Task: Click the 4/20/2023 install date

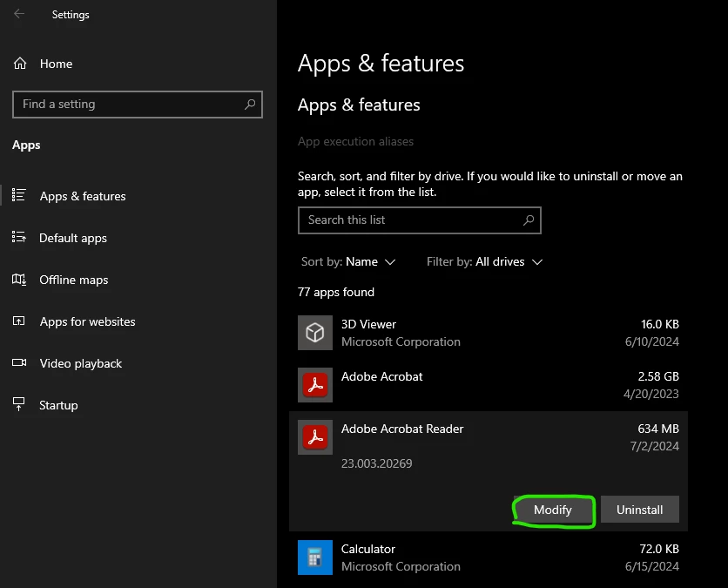Action: (x=650, y=394)
